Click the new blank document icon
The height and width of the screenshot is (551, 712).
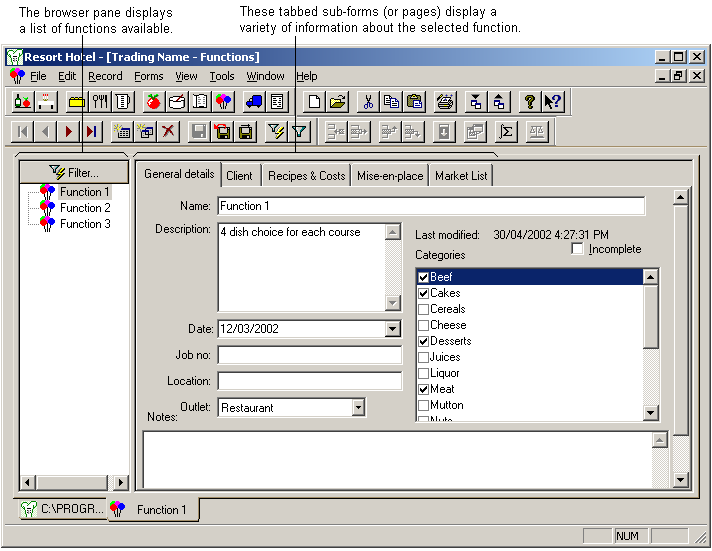tap(314, 101)
